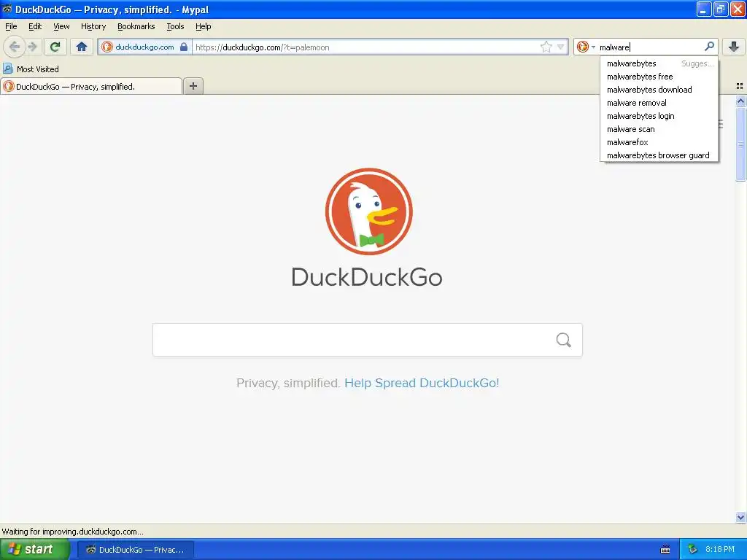Viewport: 747px width, 560px height.
Task: Open the Downloads arrow button
Action: coord(734,47)
